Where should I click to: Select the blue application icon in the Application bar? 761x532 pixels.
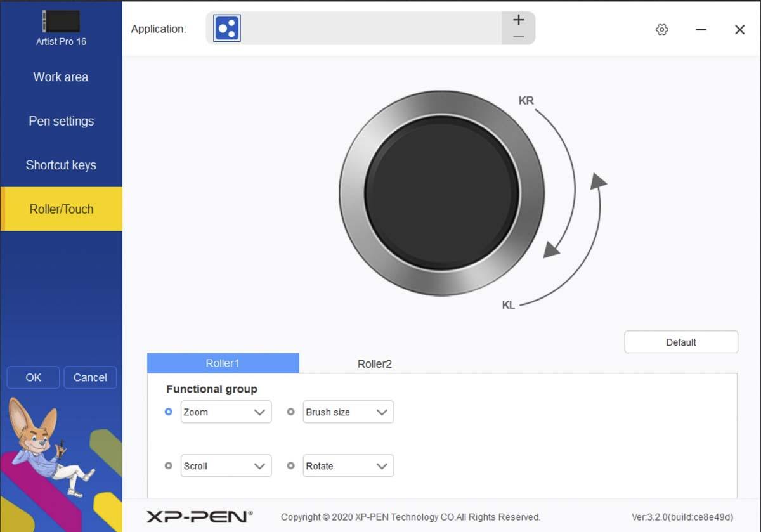click(x=227, y=29)
